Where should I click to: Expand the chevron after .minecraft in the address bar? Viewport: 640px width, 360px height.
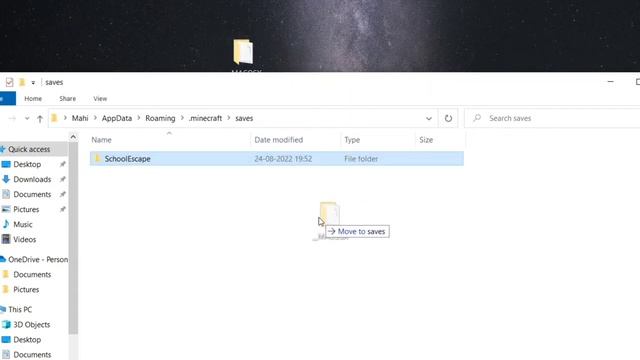229,118
